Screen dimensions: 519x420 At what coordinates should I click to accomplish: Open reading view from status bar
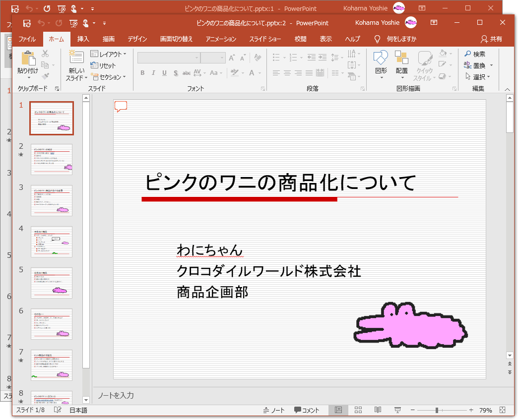click(x=378, y=410)
